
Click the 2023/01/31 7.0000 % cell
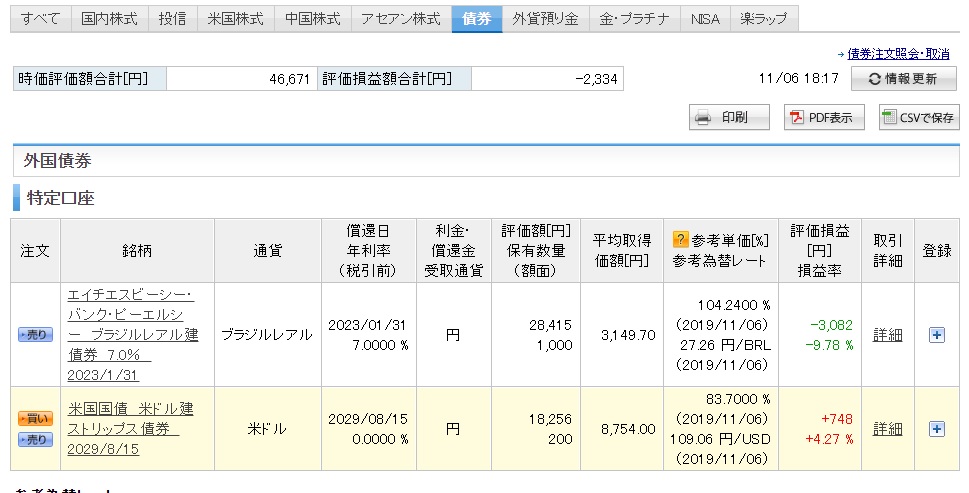coord(368,335)
